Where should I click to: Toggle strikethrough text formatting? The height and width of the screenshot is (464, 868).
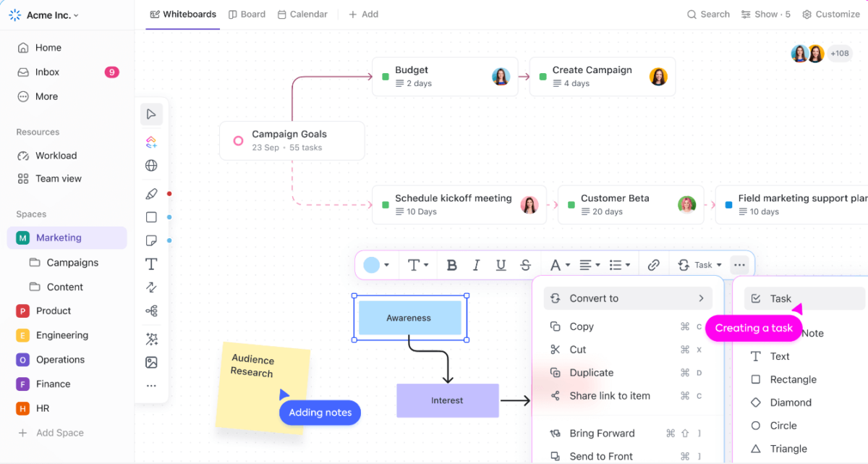pos(526,265)
